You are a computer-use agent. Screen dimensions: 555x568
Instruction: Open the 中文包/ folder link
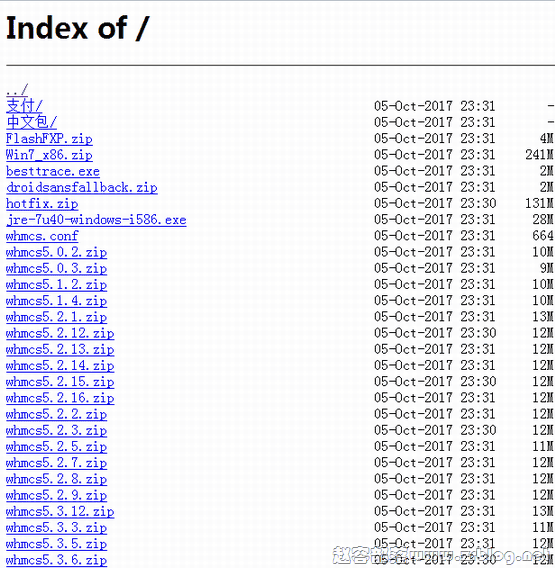(x=32, y=122)
